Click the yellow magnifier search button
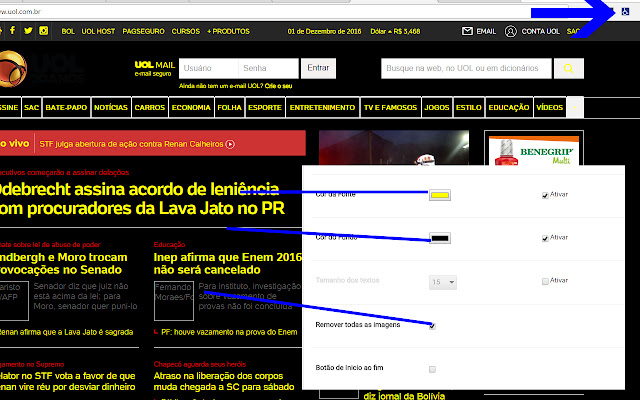This screenshot has width=640, height=400. coord(569,68)
